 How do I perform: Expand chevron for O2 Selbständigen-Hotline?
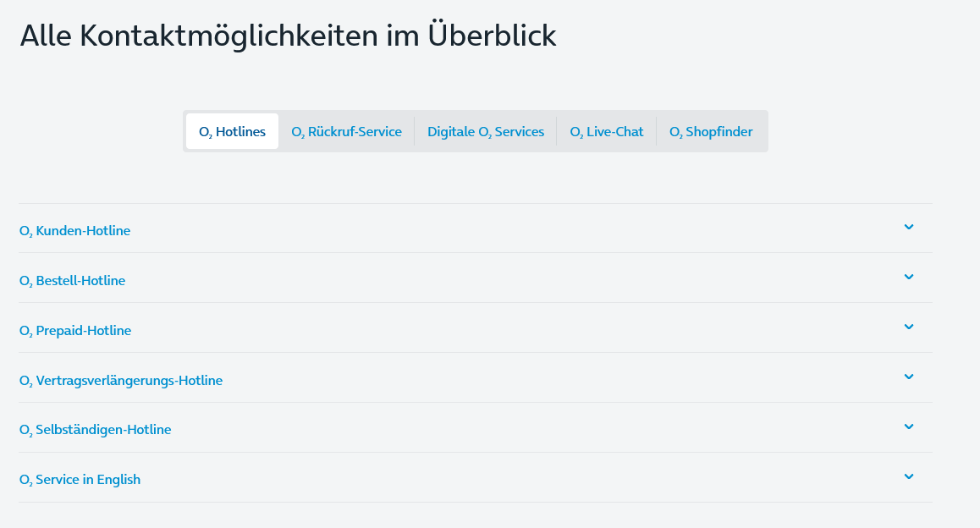[x=909, y=426]
